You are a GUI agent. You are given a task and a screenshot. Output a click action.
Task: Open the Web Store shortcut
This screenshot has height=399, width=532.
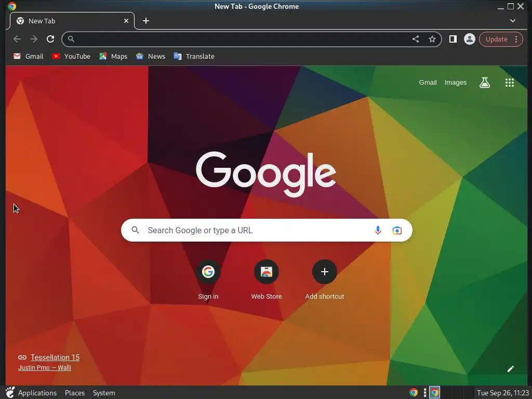[267, 280]
